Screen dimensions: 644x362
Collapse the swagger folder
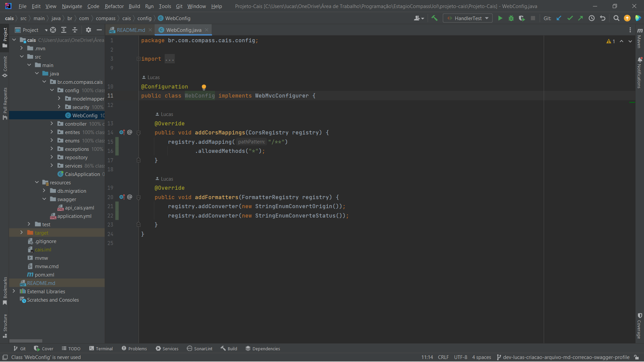(x=44, y=199)
